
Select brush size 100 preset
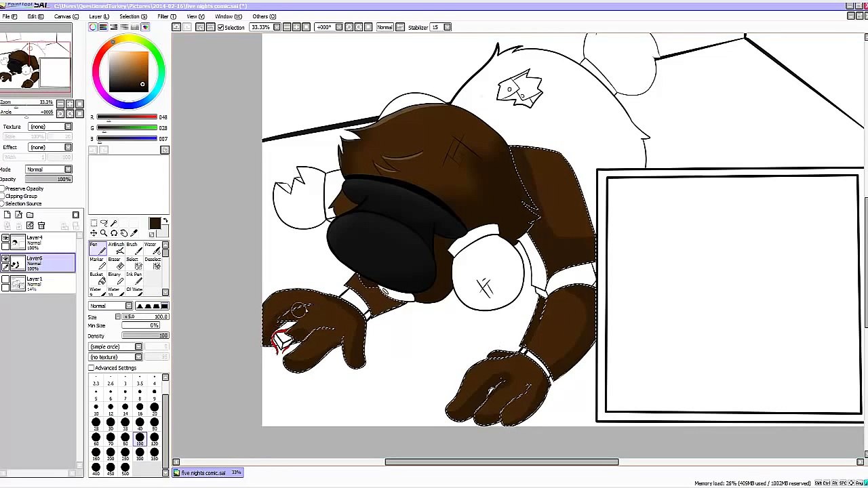tap(140, 439)
